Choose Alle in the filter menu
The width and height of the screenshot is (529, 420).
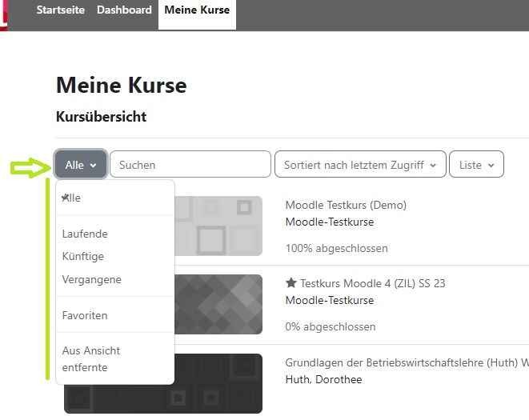(114, 198)
